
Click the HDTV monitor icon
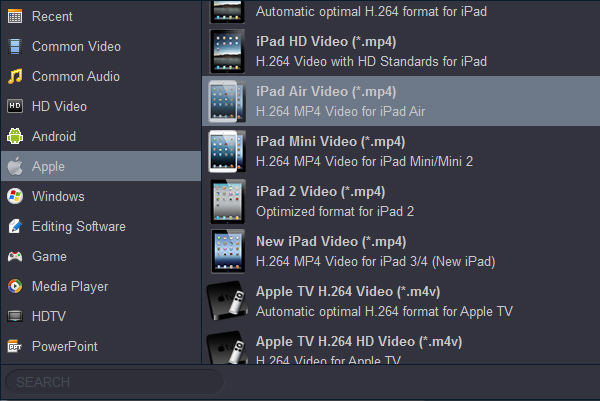(15, 316)
